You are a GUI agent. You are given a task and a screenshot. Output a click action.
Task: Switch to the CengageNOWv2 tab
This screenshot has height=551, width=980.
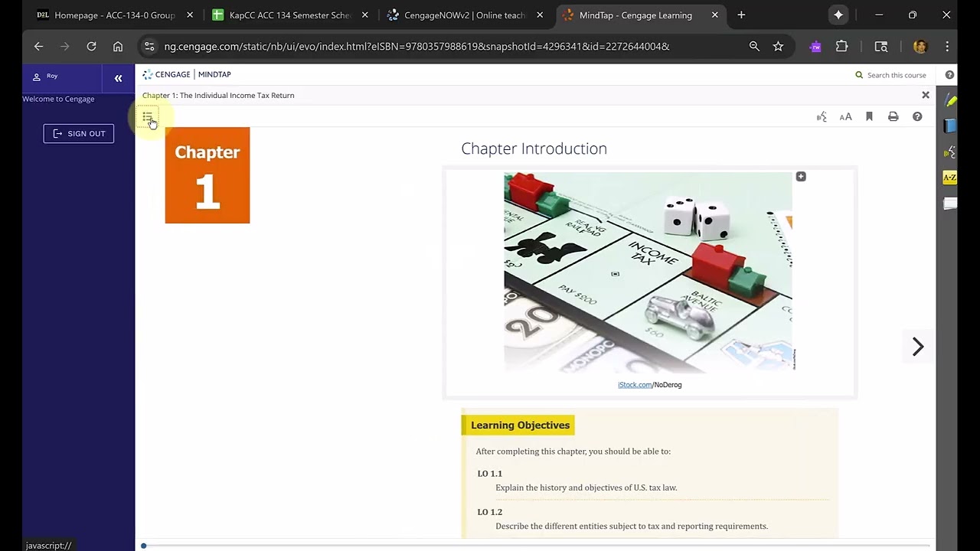pyautogui.click(x=456, y=15)
